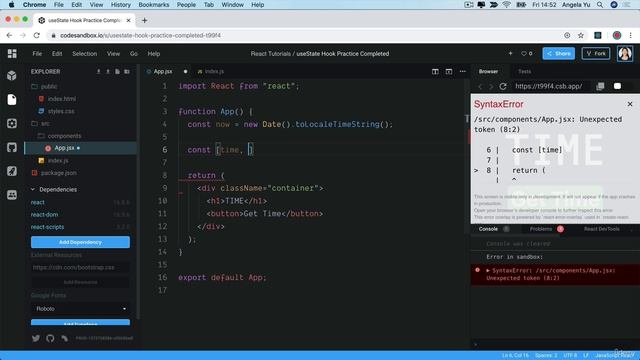Open the Sandbox Info cube icon
This screenshot has width=640, height=360.
12,76
